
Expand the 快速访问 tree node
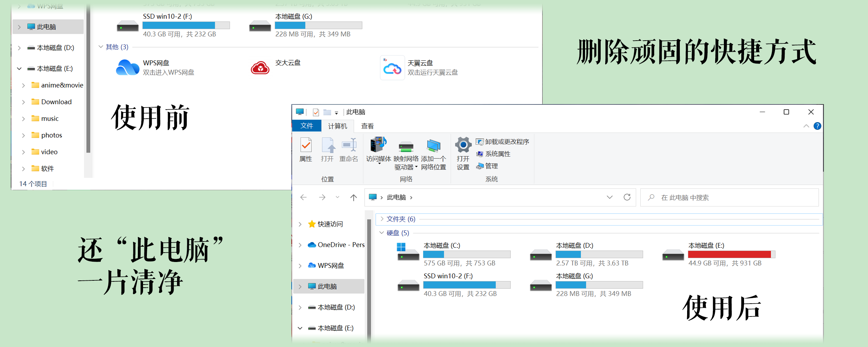click(300, 224)
